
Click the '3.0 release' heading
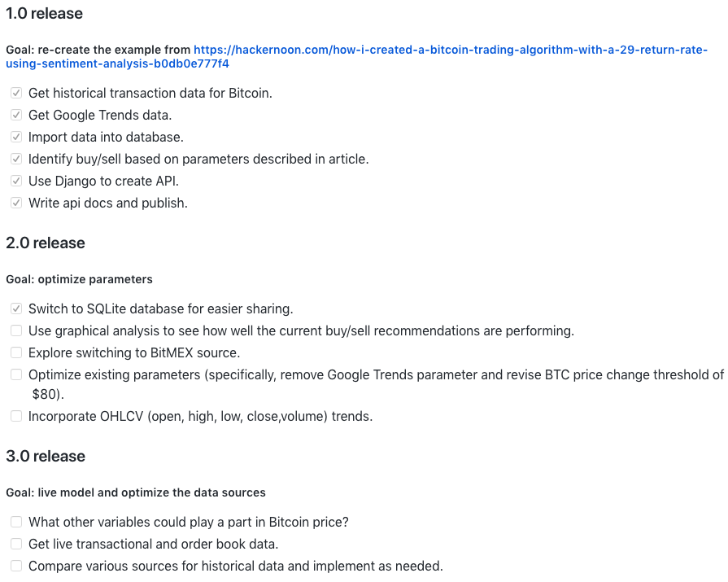coord(46,456)
